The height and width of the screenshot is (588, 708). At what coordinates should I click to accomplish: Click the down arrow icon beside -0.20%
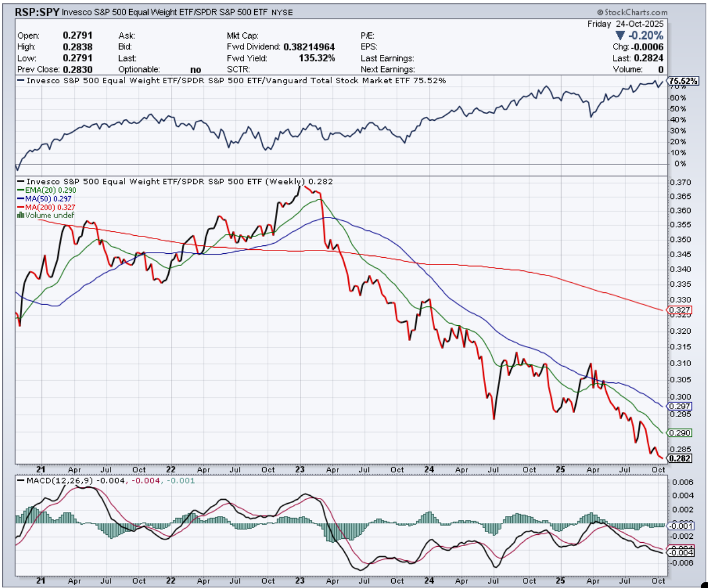point(620,36)
